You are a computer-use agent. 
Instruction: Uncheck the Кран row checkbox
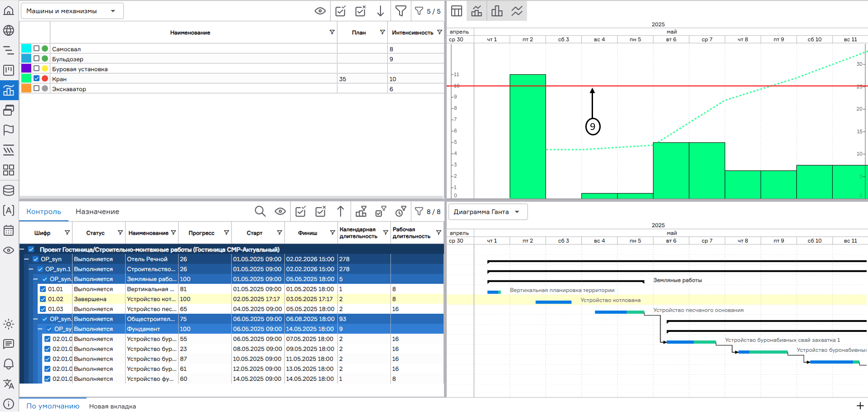(x=37, y=78)
